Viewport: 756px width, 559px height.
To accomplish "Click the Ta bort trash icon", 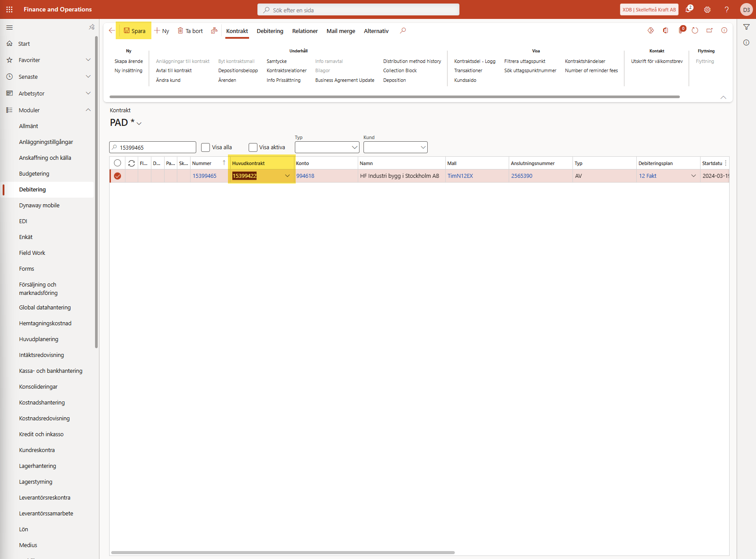I will 180,31.
